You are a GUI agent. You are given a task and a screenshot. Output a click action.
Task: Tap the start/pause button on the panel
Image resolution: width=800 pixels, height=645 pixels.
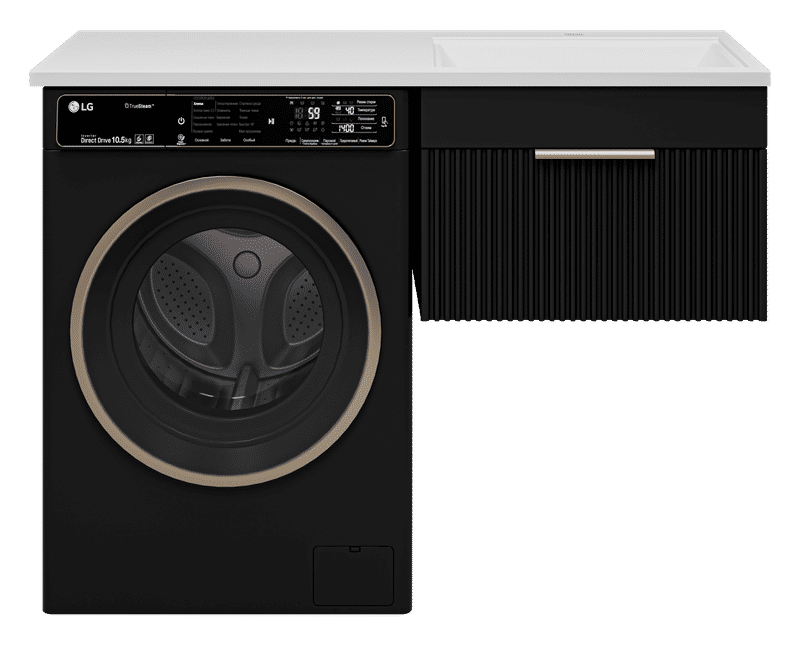(x=271, y=121)
